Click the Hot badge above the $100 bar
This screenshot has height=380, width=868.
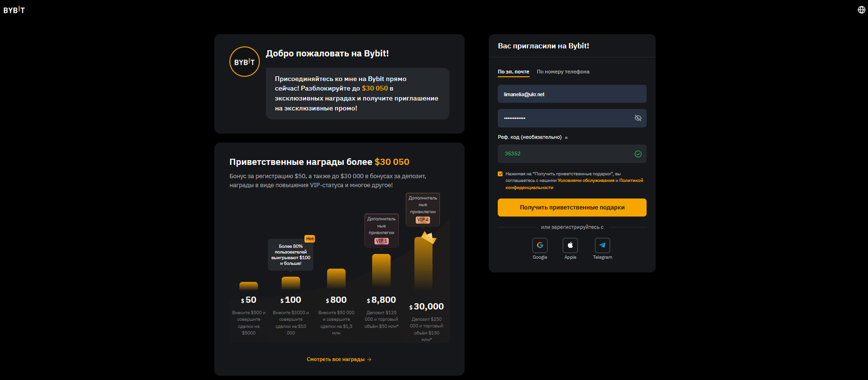click(310, 239)
